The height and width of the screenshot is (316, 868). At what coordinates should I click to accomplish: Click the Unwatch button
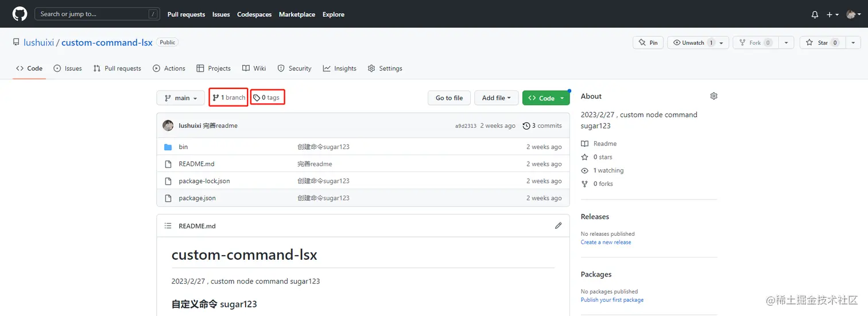coord(692,42)
